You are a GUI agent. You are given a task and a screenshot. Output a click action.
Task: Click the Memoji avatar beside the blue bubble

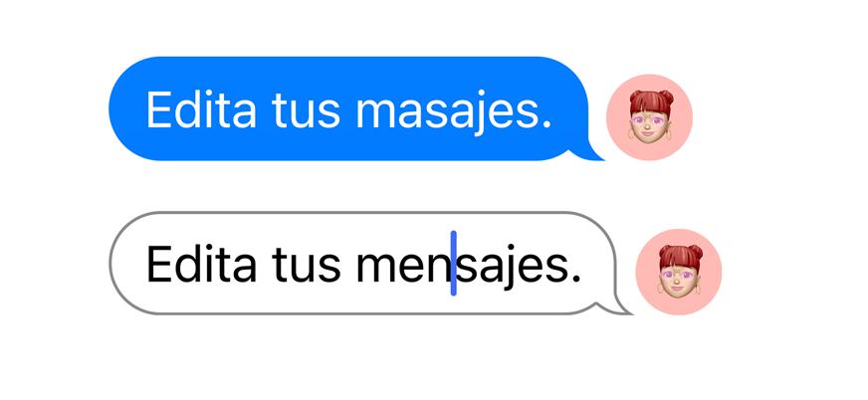pyautogui.click(x=649, y=117)
